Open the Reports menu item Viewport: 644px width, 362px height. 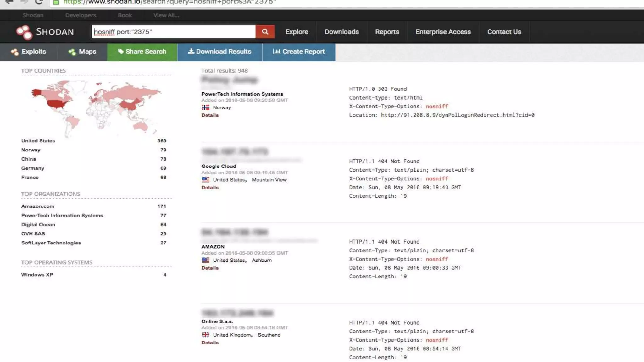pyautogui.click(x=387, y=32)
